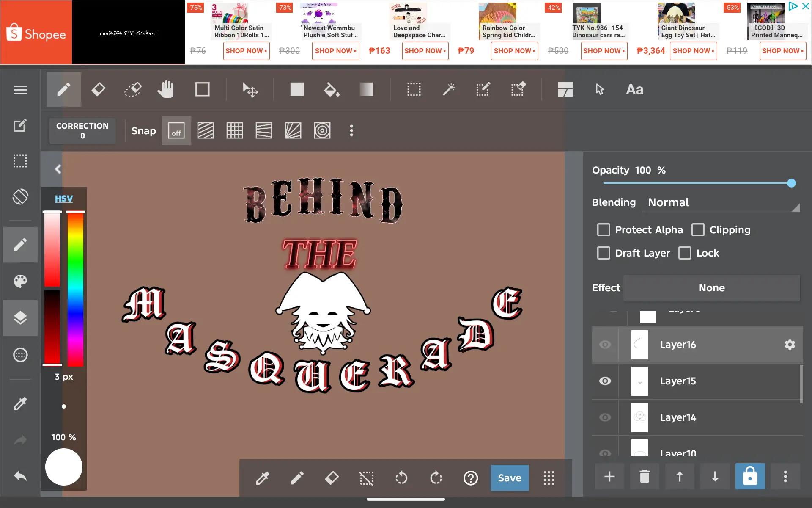812x508 pixels.
Task: Toggle visibility of Layer14
Action: click(x=605, y=417)
